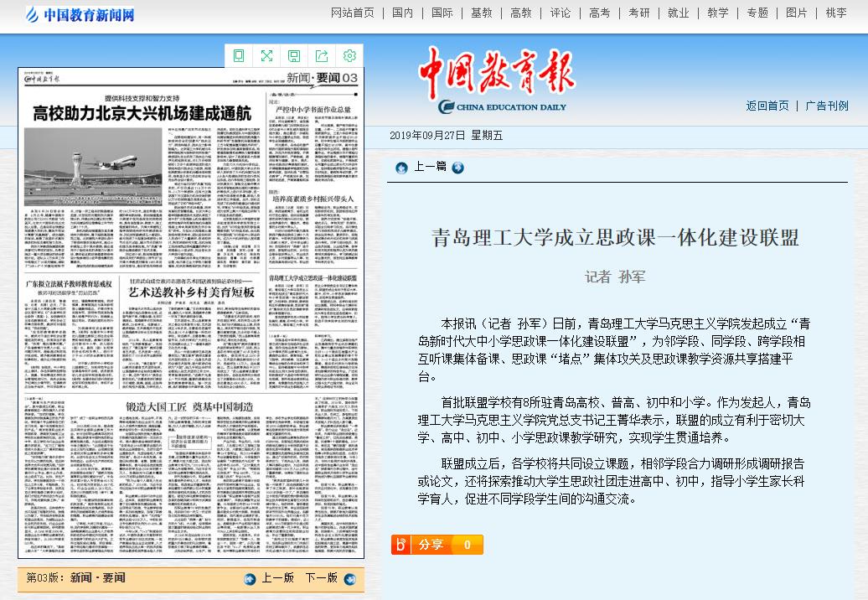
Task: Click the orange 分享 share button
Action: click(x=437, y=545)
